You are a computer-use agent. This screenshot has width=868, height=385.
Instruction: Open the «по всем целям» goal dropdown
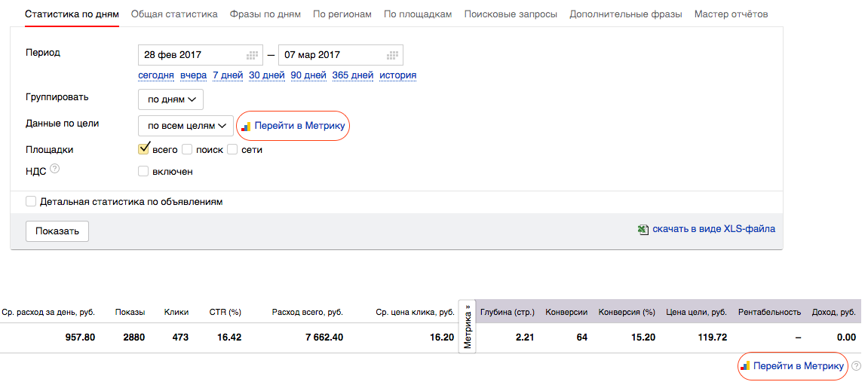coord(186,126)
